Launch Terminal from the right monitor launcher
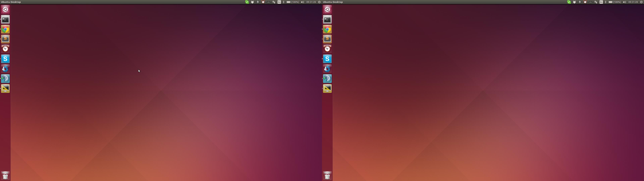 [327, 19]
